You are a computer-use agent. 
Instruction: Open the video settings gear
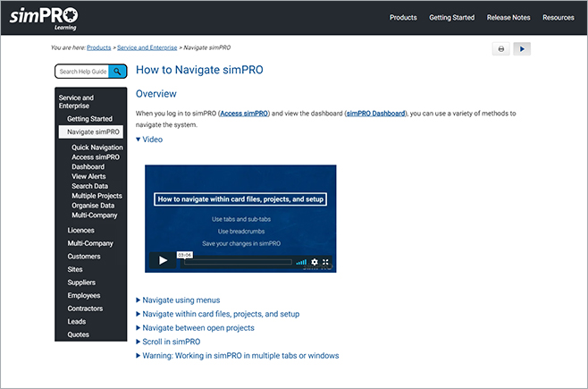(315, 262)
